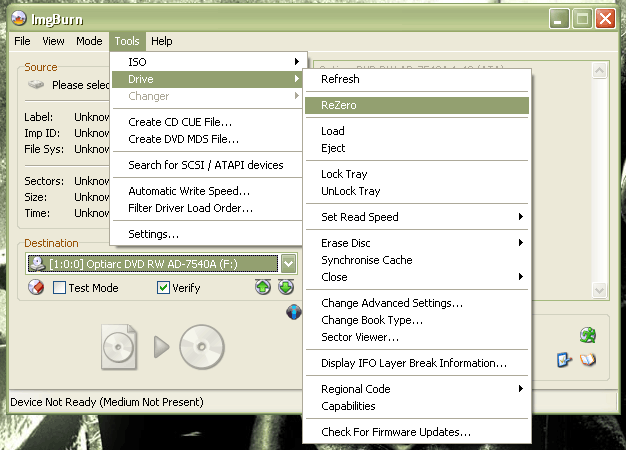Open Sector Viewer

417,337
